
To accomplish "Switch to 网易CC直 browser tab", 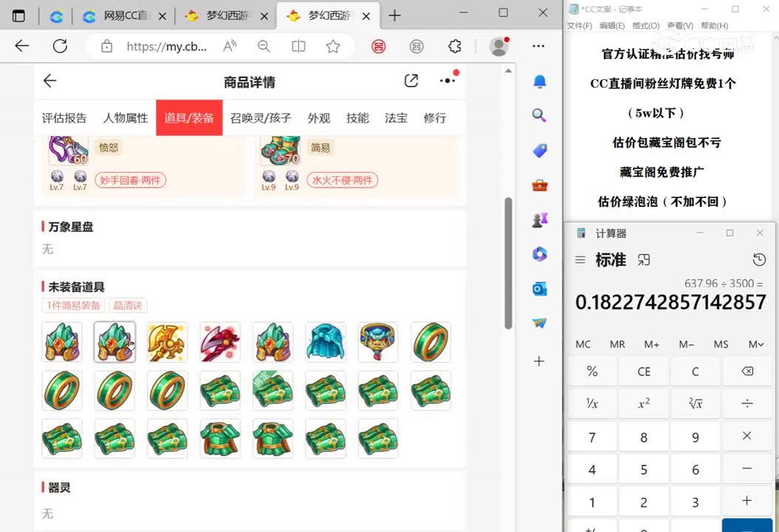I will pyautogui.click(x=126, y=16).
